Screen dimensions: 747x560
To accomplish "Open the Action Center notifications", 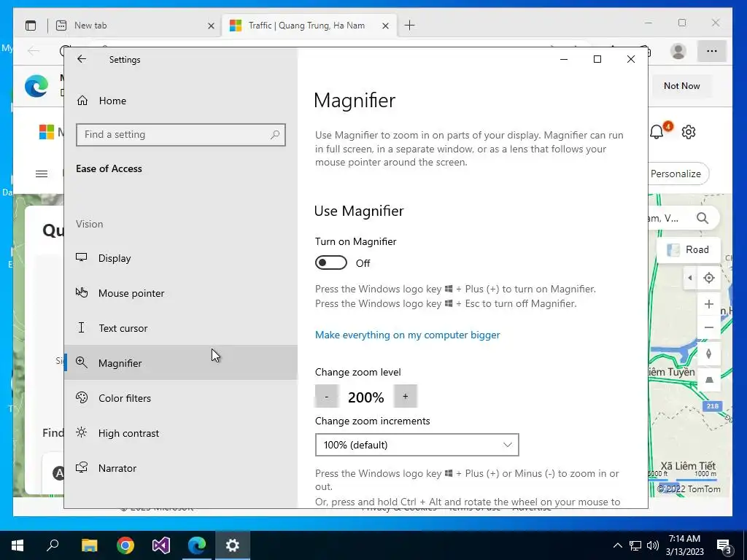I will click(x=724, y=545).
